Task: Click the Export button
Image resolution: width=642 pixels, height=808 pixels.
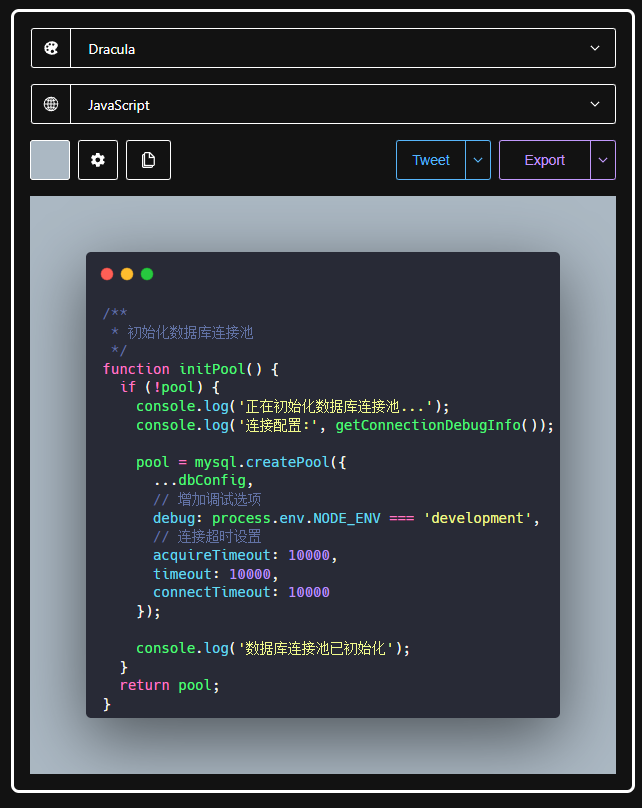Action: (x=545, y=160)
